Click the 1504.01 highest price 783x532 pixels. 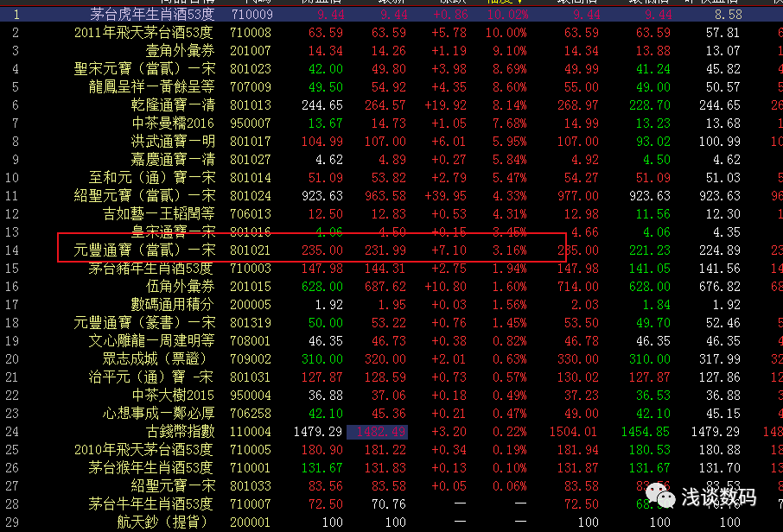[574, 432]
